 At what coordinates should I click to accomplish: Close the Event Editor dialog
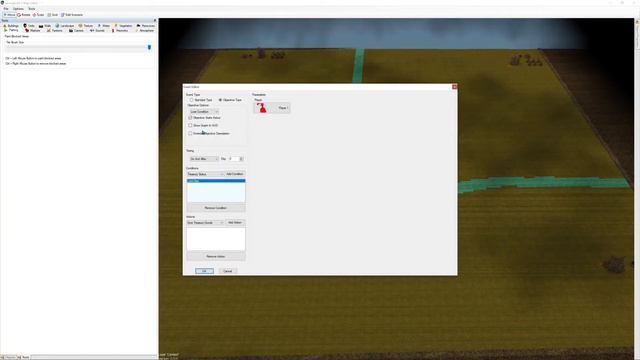point(454,87)
